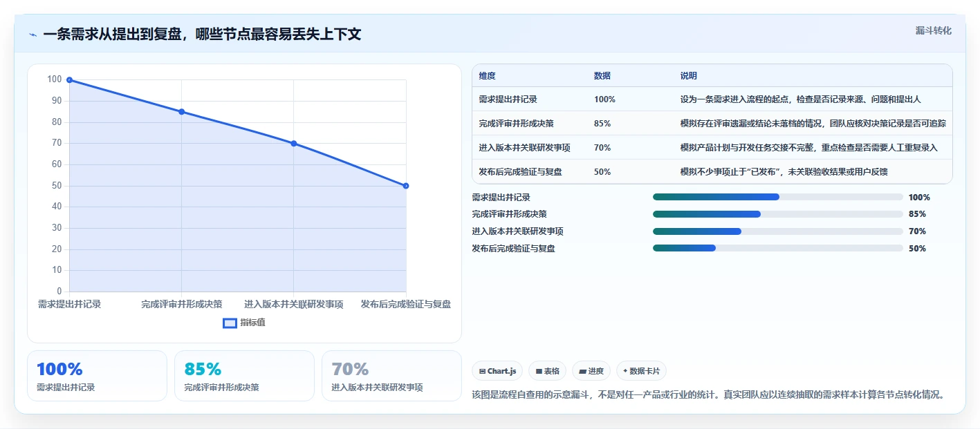The width and height of the screenshot is (980, 429).
Task: Click the 说明 column header
Action: [x=689, y=76]
